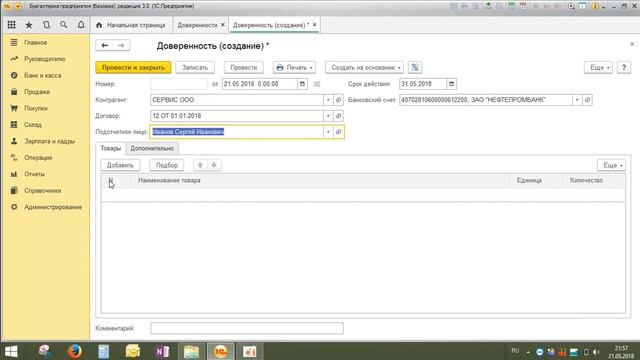This screenshot has height=360, width=640.
Task: Open top Еще menu of document
Action: coord(598,67)
